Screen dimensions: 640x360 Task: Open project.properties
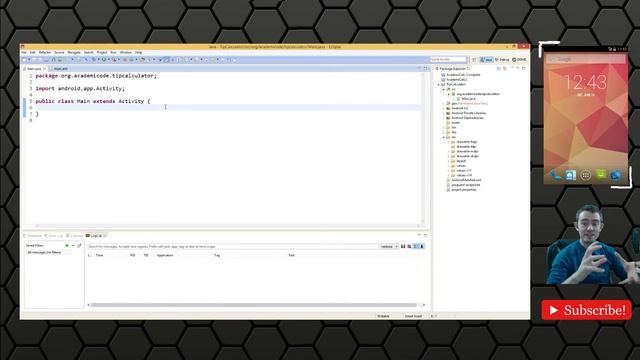(463, 189)
